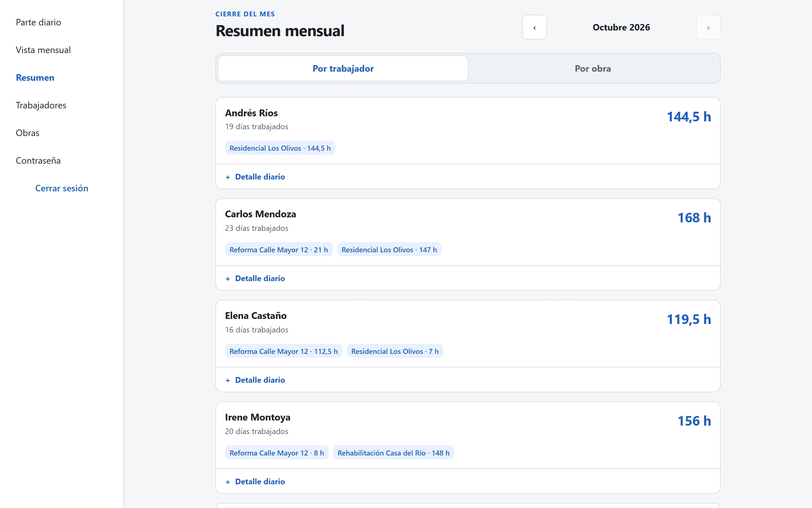This screenshot has width=812, height=508.
Task: Click the 20 días trabajados label
Action: (x=257, y=432)
